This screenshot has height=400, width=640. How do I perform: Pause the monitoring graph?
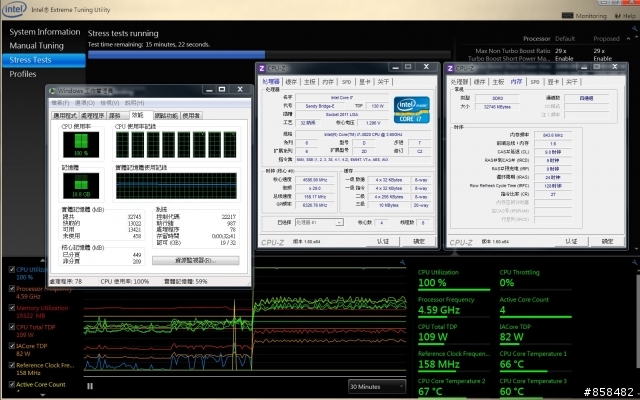tap(90, 386)
